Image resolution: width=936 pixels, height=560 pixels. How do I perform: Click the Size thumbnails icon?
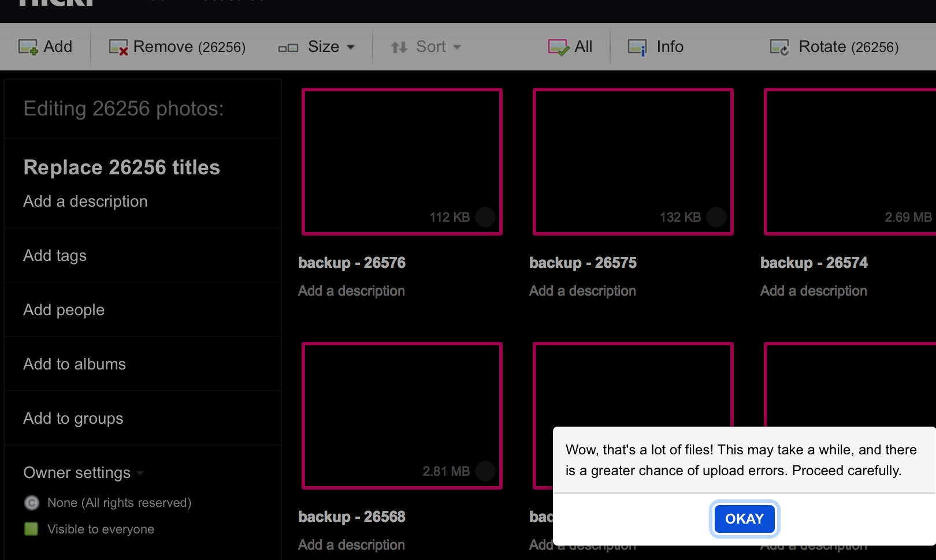coord(288,48)
